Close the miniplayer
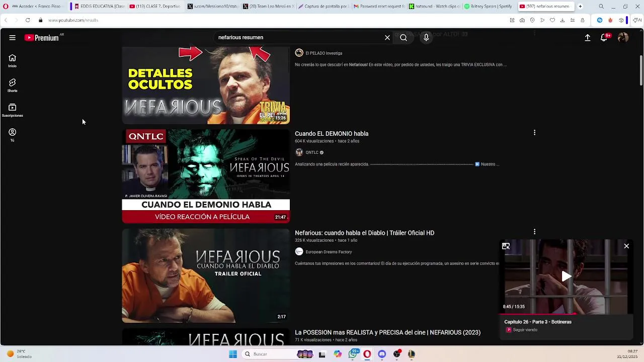 tap(626, 246)
